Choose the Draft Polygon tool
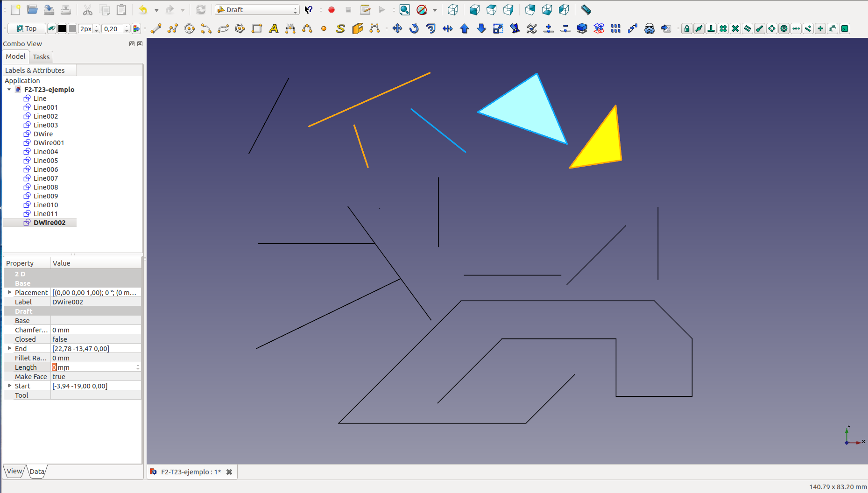868x493 pixels. [240, 29]
